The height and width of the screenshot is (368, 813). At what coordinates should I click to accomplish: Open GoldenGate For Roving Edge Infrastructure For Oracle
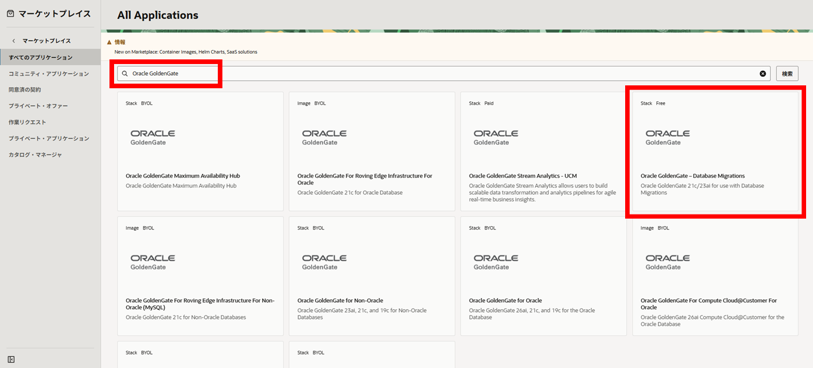point(365,179)
